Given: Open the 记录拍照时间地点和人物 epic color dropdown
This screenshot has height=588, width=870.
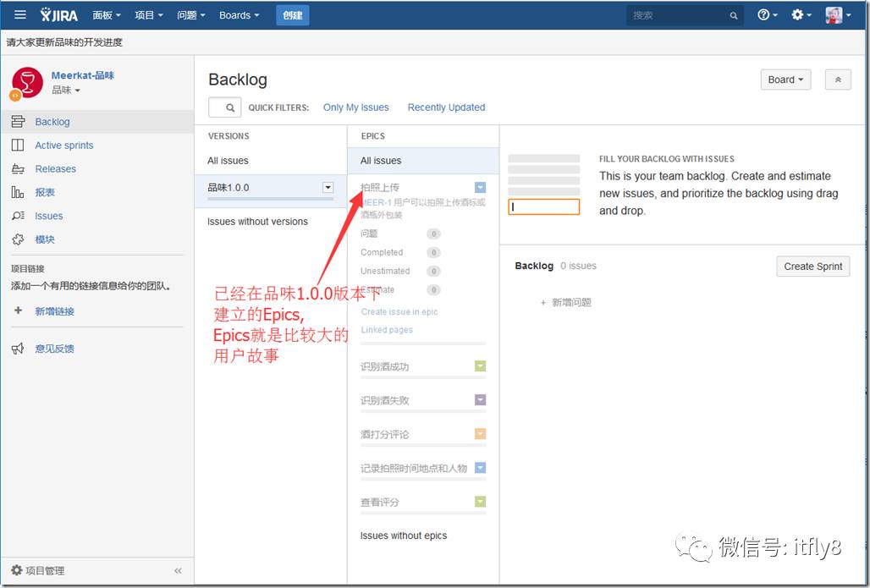Looking at the screenshot, I should click(x=480, y=468).
